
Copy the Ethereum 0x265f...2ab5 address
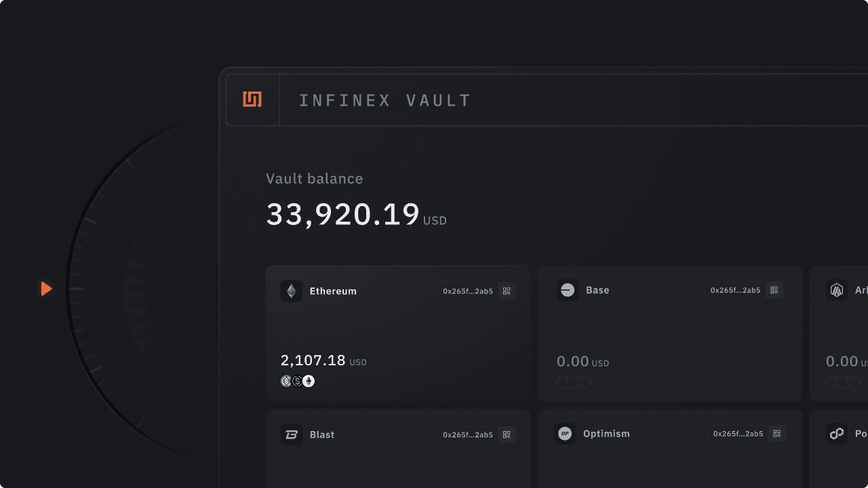[468, 291]
